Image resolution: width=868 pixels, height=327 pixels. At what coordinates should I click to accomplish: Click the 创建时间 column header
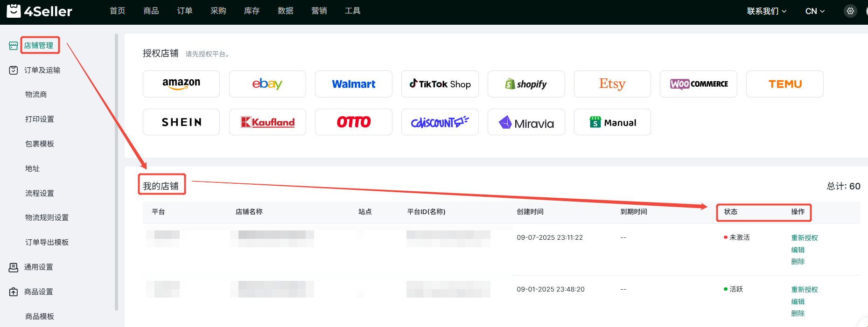[530, 212]
